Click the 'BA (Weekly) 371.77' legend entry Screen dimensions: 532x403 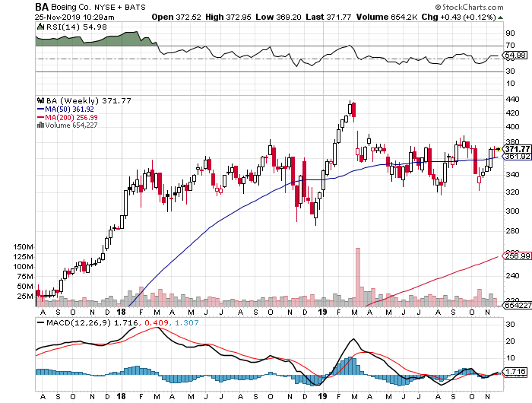(88, 100)
